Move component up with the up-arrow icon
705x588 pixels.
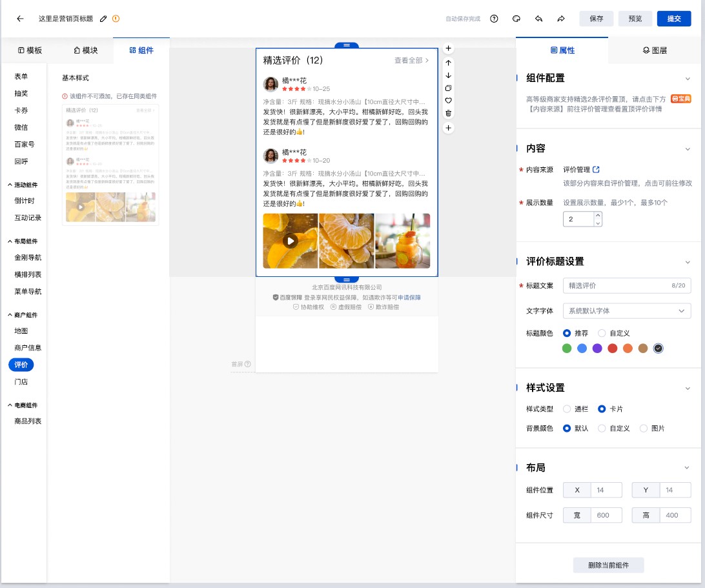click(449, 63)
